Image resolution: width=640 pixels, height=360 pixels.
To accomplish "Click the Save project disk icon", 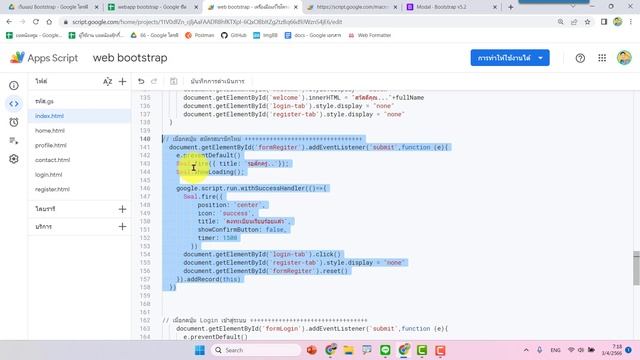I will 173,81.
